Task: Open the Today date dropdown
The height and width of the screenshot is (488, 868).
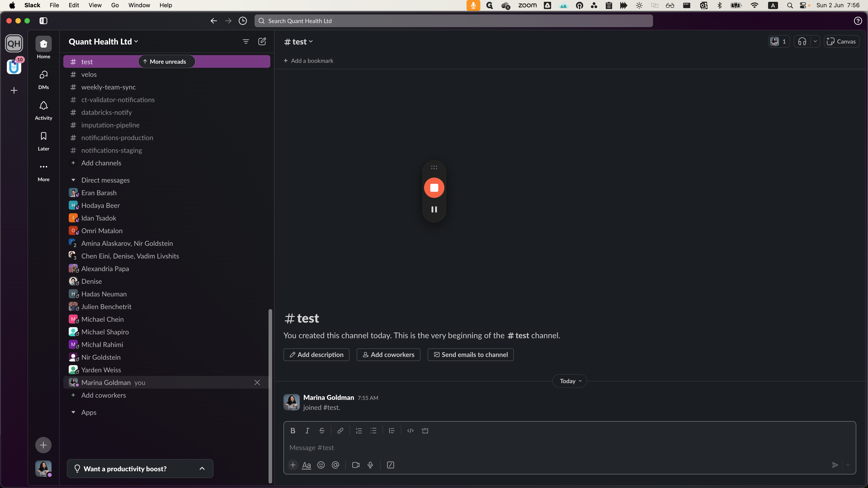Action: coord(570,381)
